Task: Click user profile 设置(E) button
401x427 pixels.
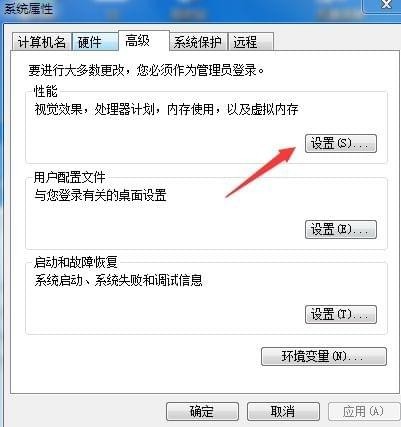Action: (341, 229)
